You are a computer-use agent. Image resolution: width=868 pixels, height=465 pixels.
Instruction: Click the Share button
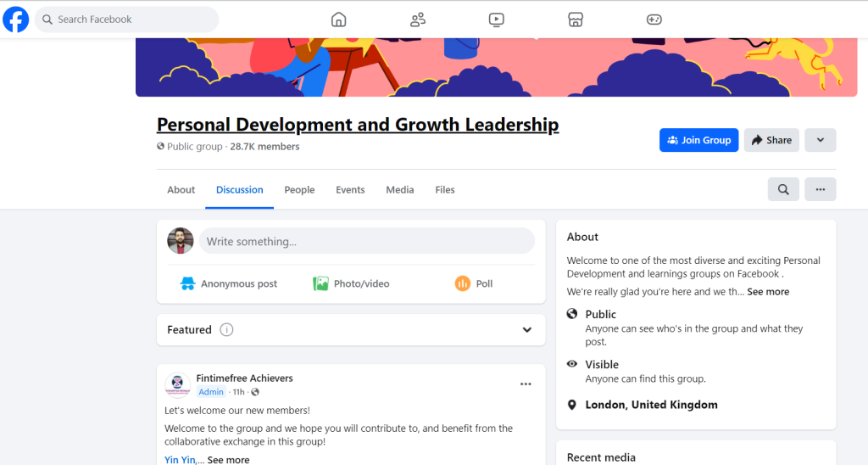tap(771, 140)
